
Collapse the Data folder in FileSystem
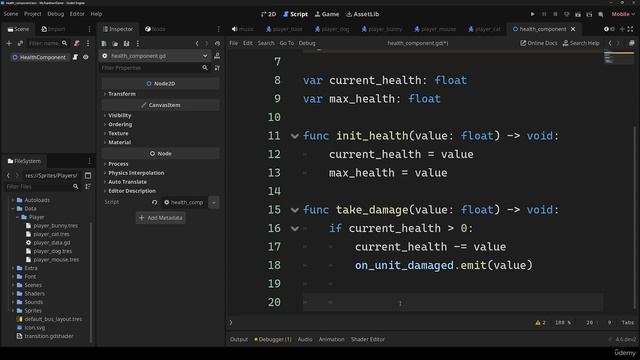[13, 209]
